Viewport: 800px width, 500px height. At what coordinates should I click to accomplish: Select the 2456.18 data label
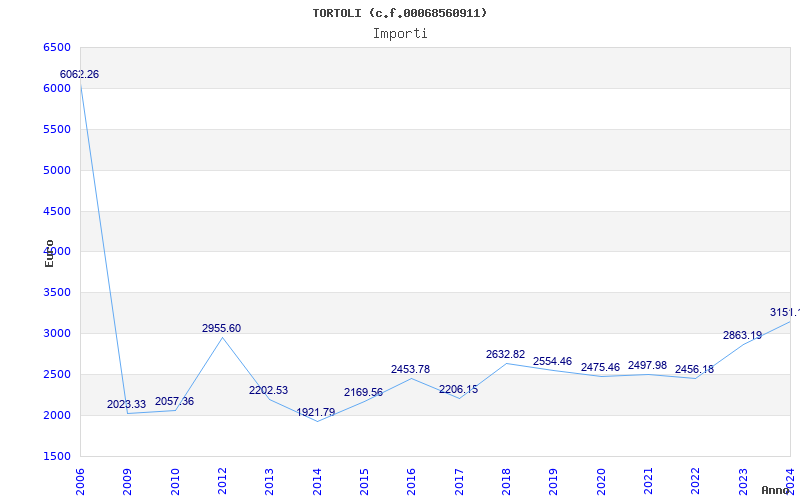(694, 369)
